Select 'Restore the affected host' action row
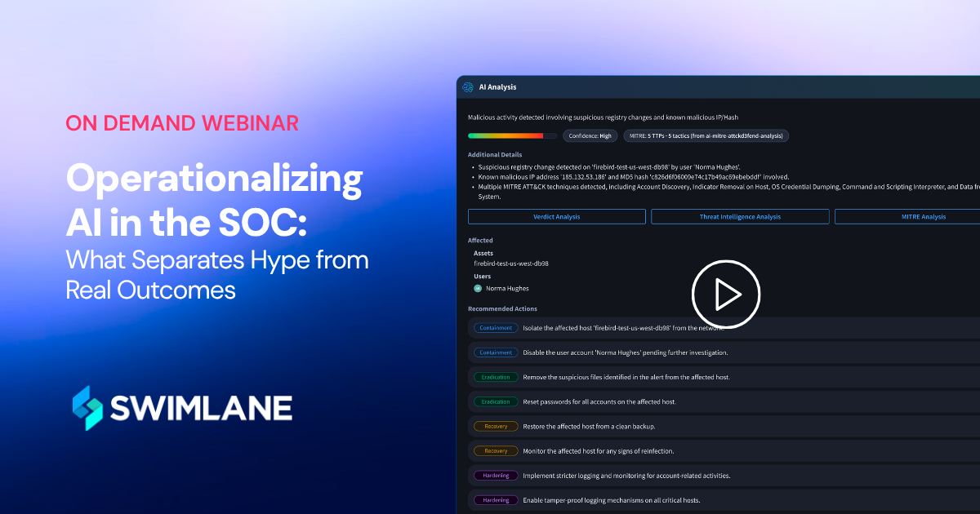Screen dimensions: 980x514 pyautogui.click(x=724, y=426)
